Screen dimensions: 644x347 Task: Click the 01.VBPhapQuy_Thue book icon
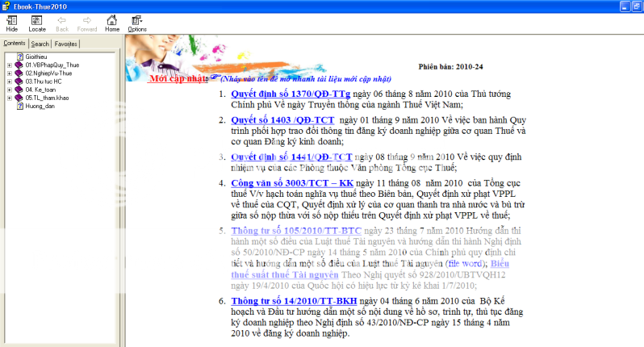pyautogui.click(x=19, y=65)
